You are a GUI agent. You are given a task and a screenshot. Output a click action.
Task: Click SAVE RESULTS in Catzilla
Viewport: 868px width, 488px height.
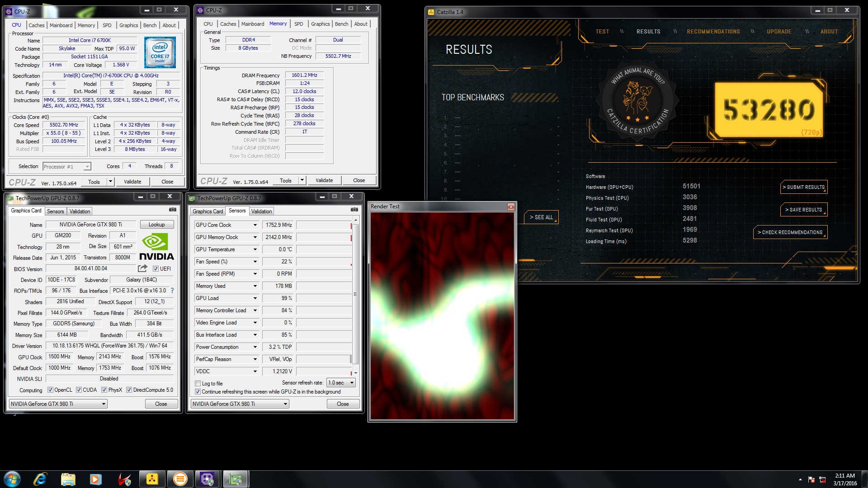click(804, 210)
